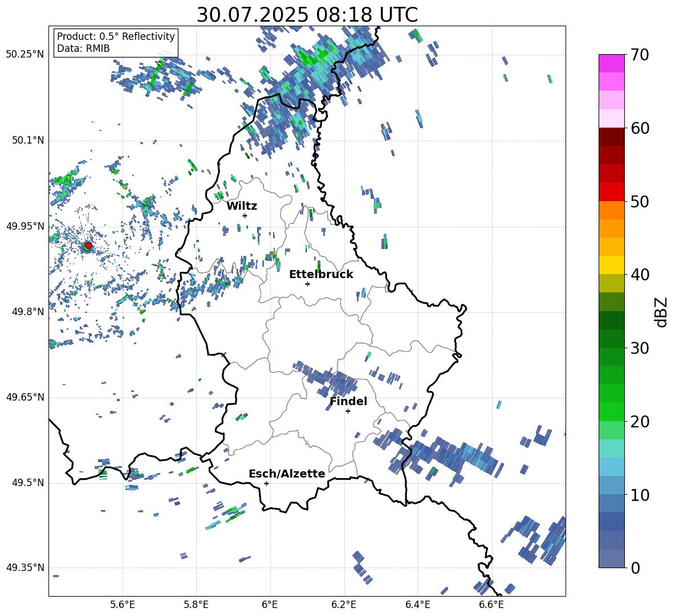Click the magenta top colorbar segment
Viewport: 675px width, 616px height.
click(611, 63)
